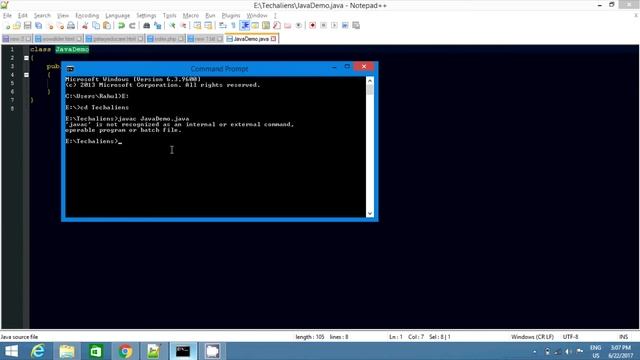The image size is (640, 360).
Task: Save the file with the Save toolbar icon
Action: tap(27, 26)
